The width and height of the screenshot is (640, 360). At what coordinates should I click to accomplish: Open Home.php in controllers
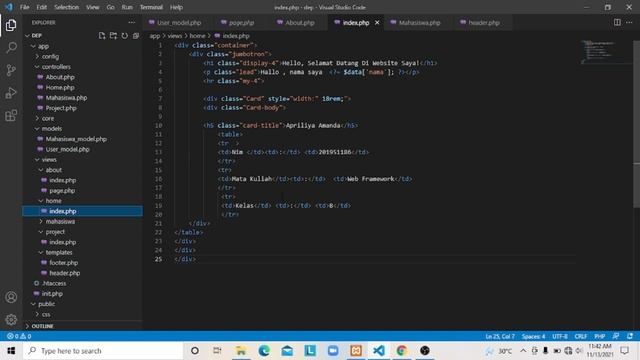[x=60, y=87]
